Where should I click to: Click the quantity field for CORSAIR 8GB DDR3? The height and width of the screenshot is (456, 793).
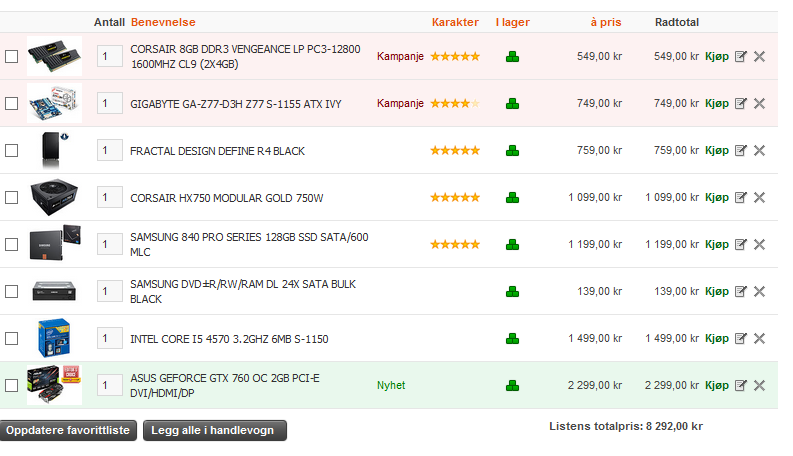tap(110, 56)
